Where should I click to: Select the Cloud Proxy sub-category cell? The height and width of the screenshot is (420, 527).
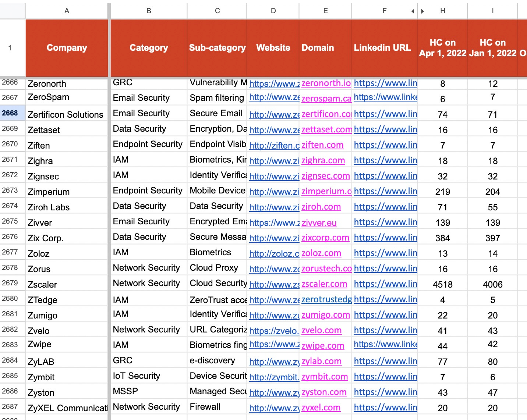pyautogui.click(x=217, y=267)
